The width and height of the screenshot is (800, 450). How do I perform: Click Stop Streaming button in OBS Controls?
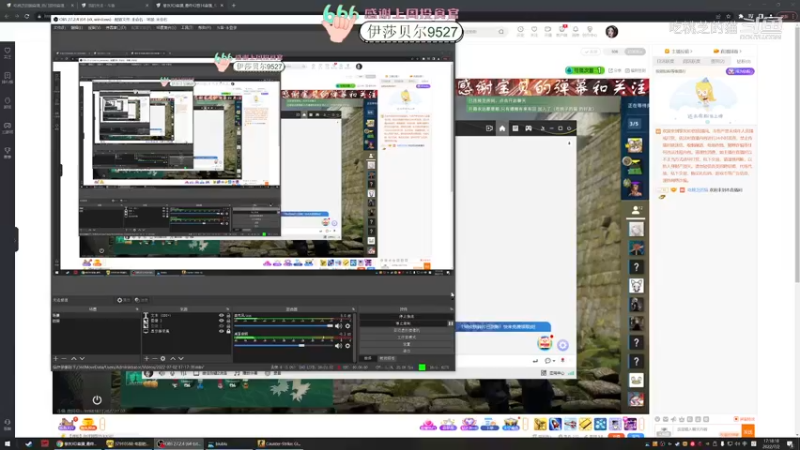click(406, 316)
